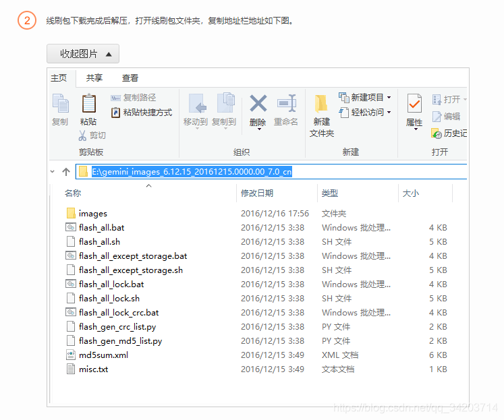Click Copy path icon
Viewport: 504px width, 420px height.
click(x=115, y=98)
